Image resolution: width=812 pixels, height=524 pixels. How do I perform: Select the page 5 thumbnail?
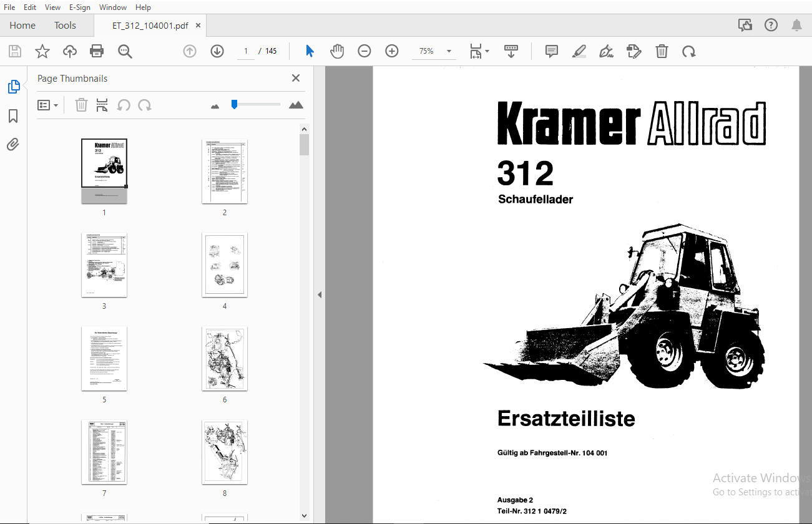(104, 358)
